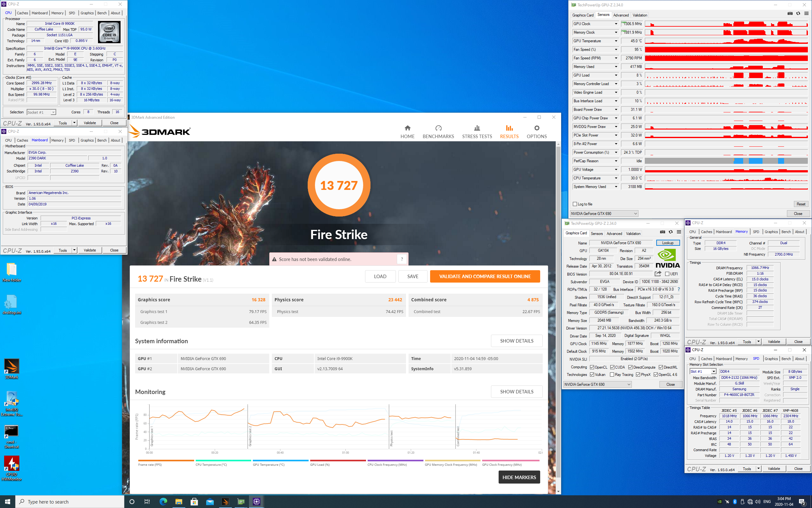Open hamburger menu in GPU-Z Graphics Card window
Screen dimensions: 812x508
pos(679,232)
